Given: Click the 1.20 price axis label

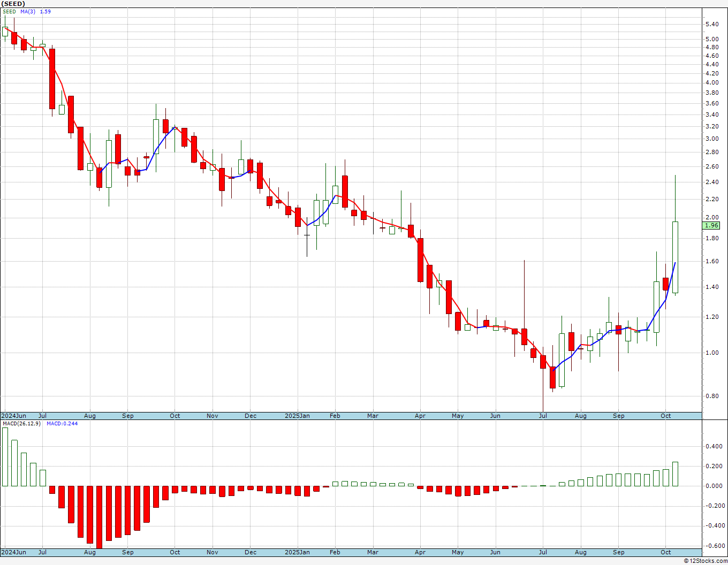Looking at the screenshot, I should point(712,317).
